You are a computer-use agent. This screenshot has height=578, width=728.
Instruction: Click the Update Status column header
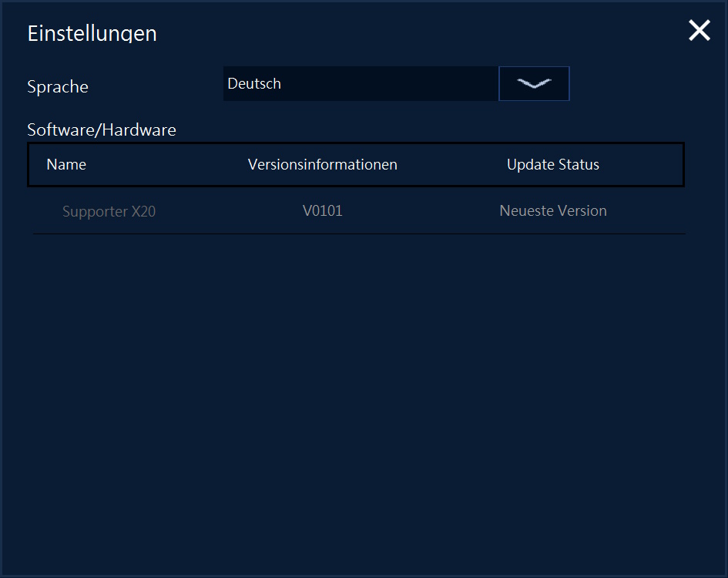tap(552, 165)
